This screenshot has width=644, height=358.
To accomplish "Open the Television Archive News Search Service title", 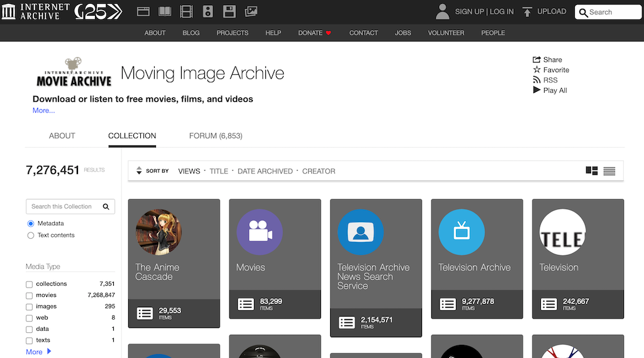I will click(374, 276).
